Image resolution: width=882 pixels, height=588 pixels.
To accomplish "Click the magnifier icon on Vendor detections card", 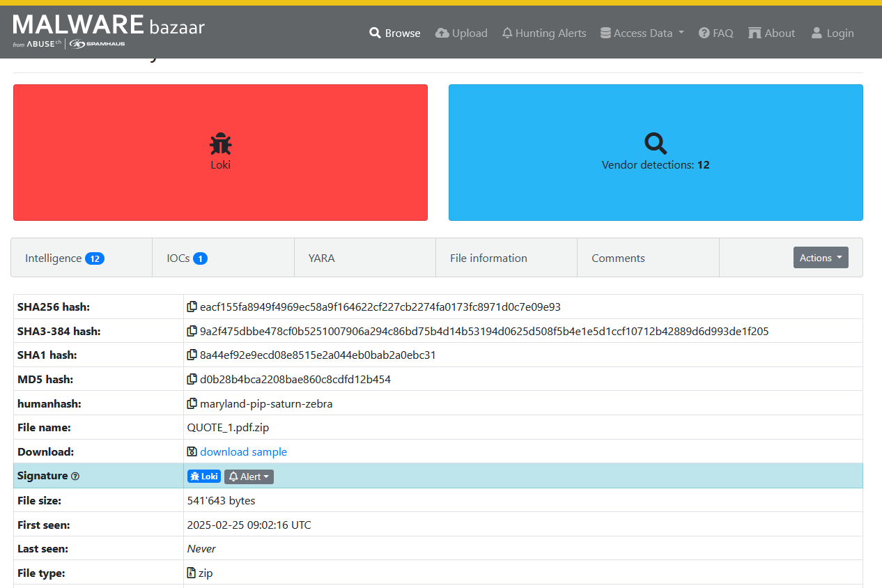I will (655, 143).
